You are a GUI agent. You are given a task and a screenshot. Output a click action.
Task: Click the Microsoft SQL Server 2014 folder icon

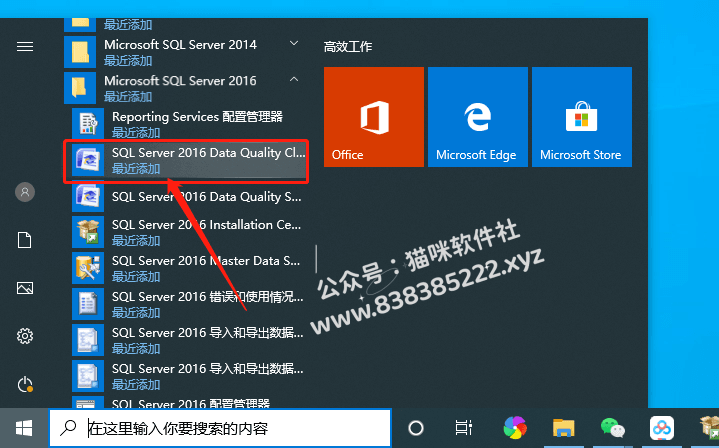(80, 52)
